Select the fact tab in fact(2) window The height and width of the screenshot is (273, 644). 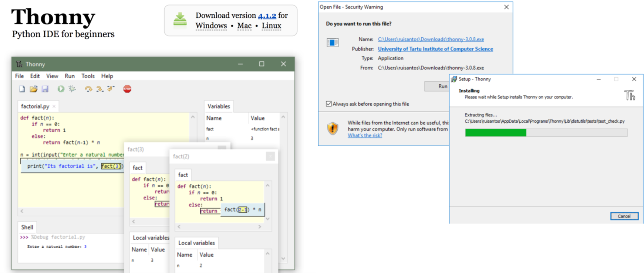183,175
